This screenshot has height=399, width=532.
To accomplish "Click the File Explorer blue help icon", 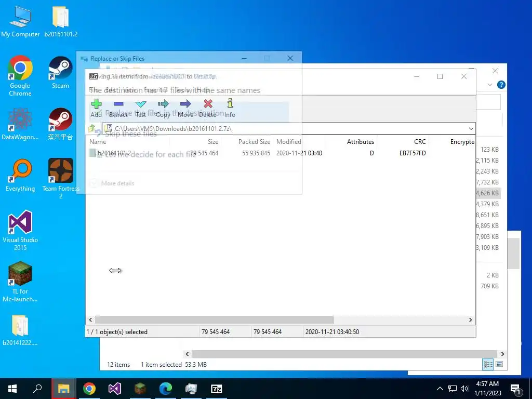I will click(501, 85).
